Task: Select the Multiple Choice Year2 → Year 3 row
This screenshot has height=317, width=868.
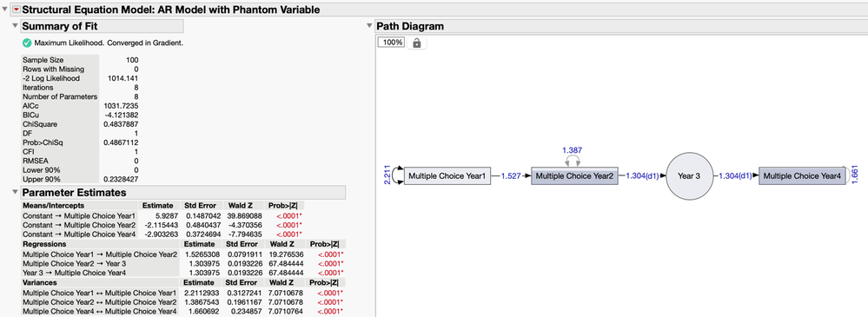Action: click(184, 263)
